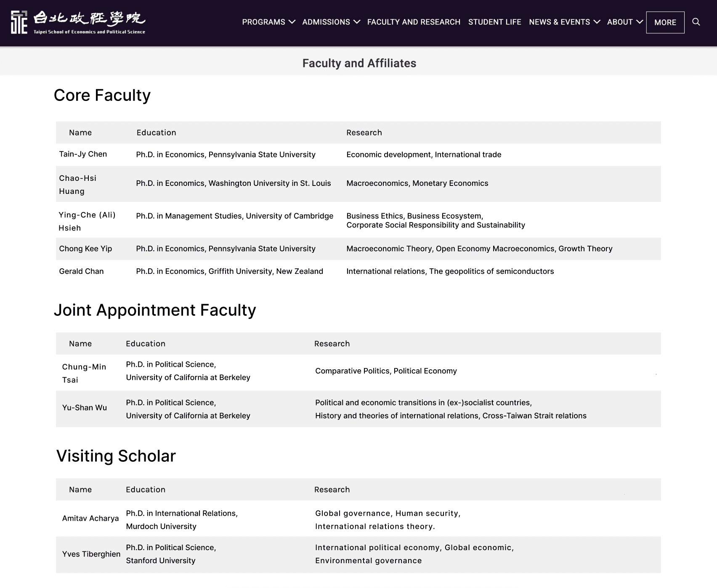717x588 pixels.
Task: Select the name Chong Kee Yip
Action: pyautogui.click(x=85, y=249)
